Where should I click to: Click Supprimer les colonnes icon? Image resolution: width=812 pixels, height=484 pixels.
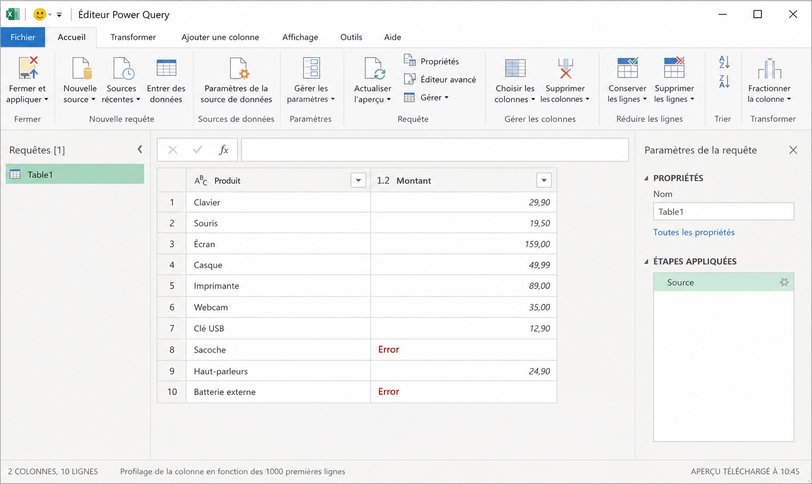point(565,68)
